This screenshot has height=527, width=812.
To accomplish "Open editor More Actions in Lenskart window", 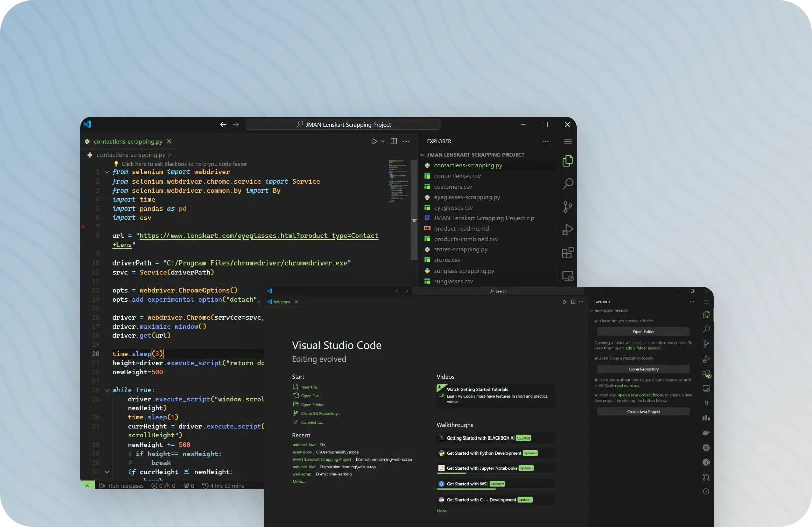I will point(406,141).
